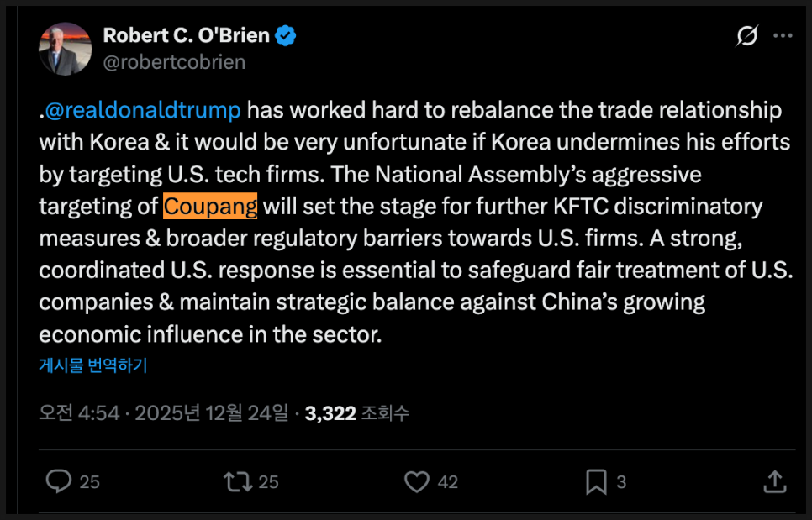Image resolution: width=812 pixels, height=520 pixels.
Task: Share the post via upload icon
Action: (x=774, y=481)
